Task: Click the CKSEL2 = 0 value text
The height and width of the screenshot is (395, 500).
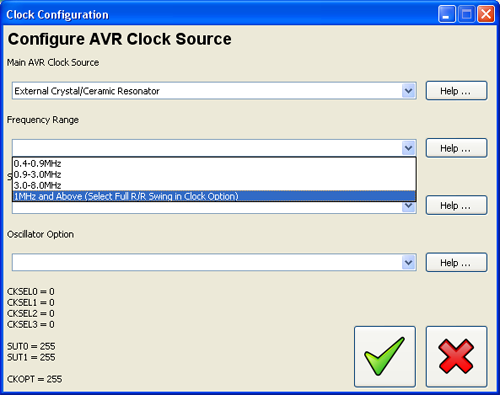Action: pos(31,313)
